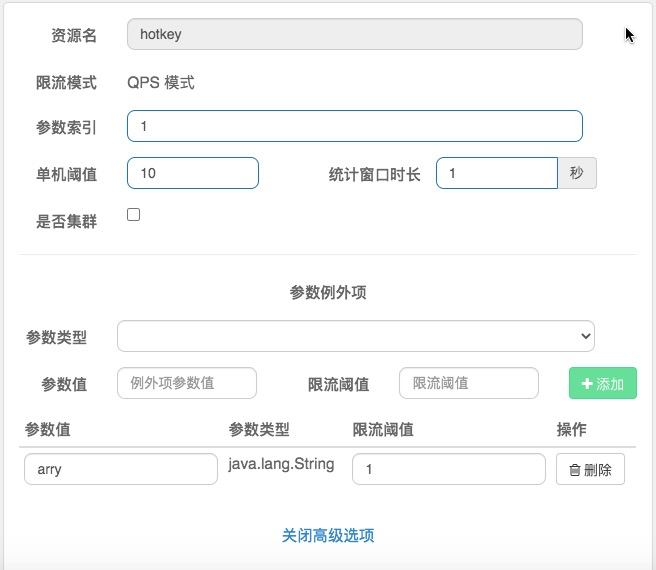The height and width of the screenshot is (570, 656).
Task: Click the arry parameter value field
Action: pos(121,469)
